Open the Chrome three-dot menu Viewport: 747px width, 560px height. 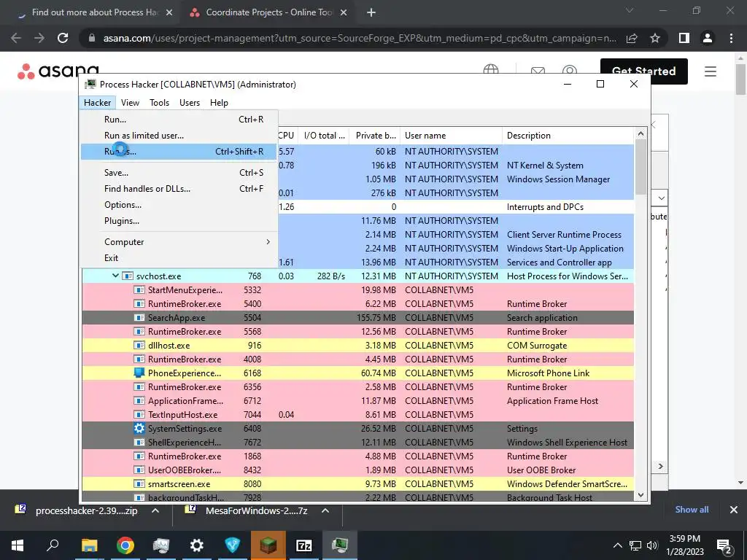tap(731, 38)
